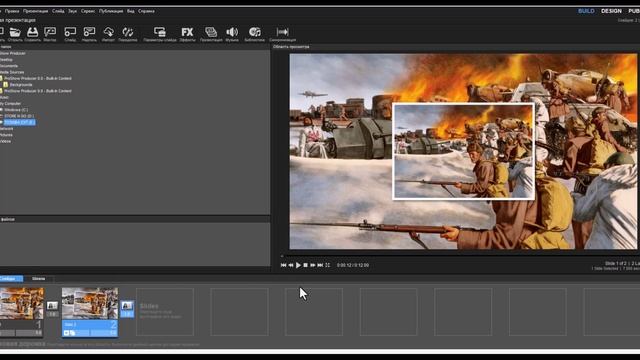Screen dimensions: 640x360
Task: Open the FX Эффекты icon
Action: tap(187, 34)
